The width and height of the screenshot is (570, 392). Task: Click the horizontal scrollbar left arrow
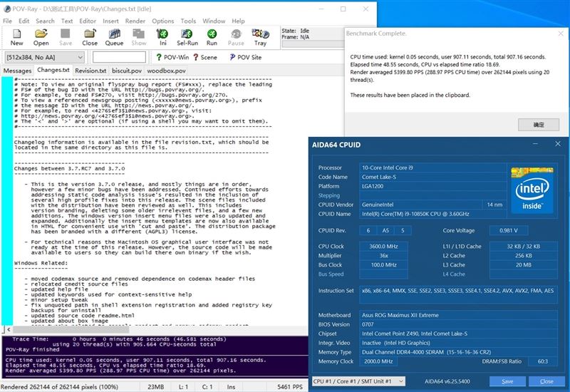[9, 329]
